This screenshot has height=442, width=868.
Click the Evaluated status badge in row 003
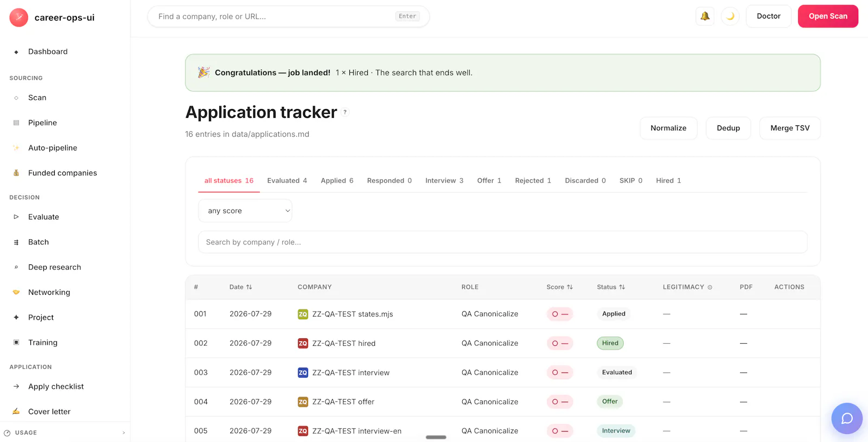[x=617, y=372]
